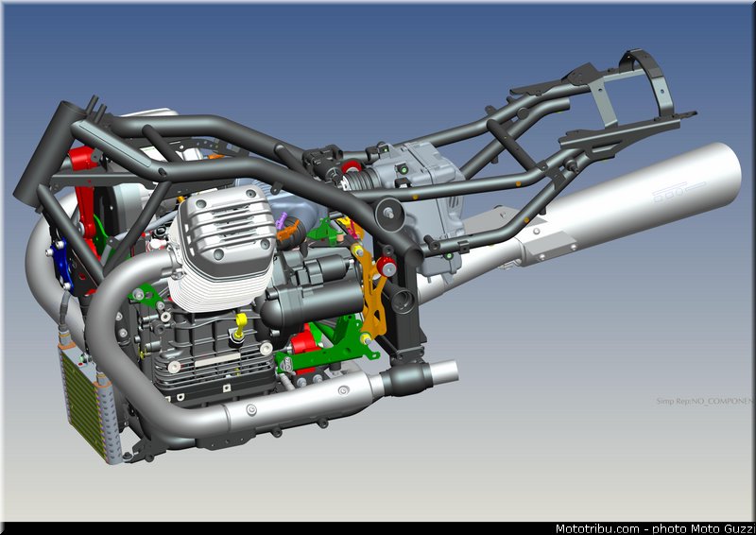756x535 pixels.
Task: Click the 'Simp Rep:NO_COMPONEN' label text
Action: [x=704, y=401]
